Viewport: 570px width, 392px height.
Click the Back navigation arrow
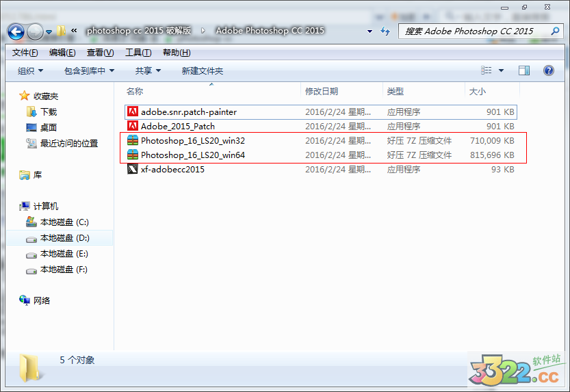tap(16, 31)
